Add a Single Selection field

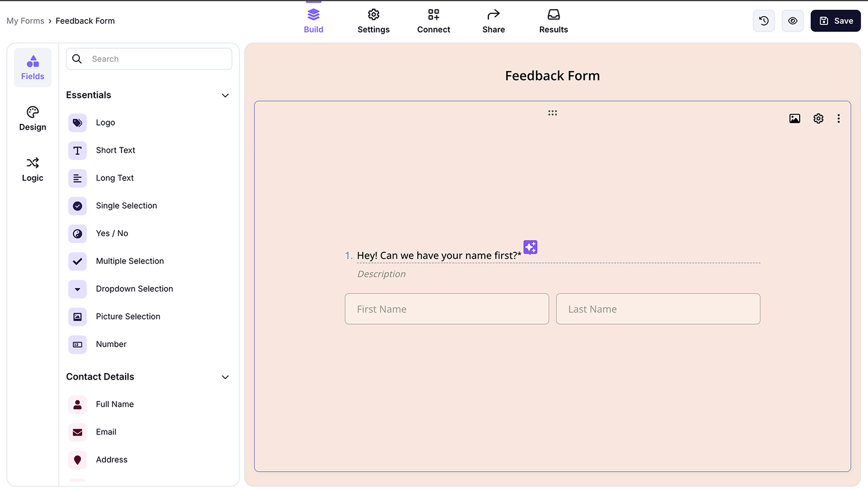point(127,205)
